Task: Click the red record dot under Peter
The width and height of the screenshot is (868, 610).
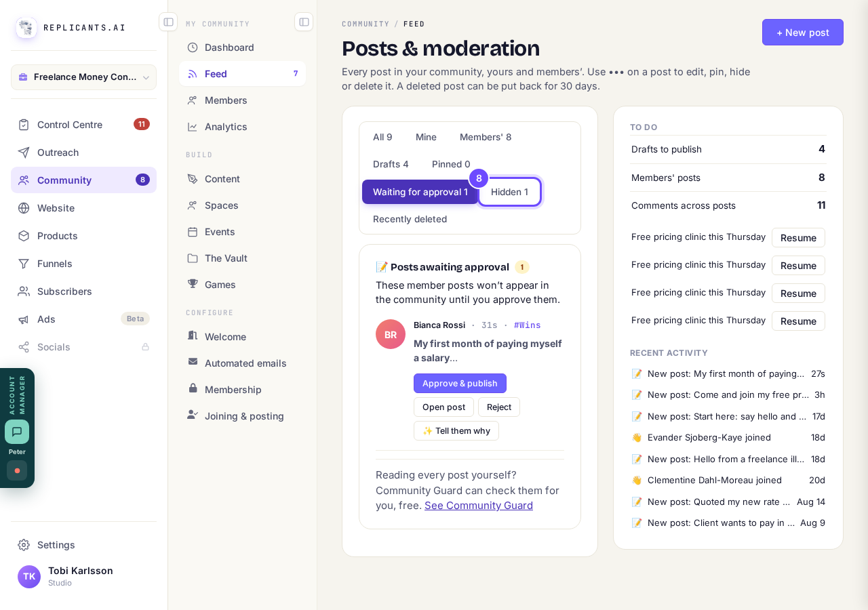Action: pyautogui.click(x=17, y=470)
